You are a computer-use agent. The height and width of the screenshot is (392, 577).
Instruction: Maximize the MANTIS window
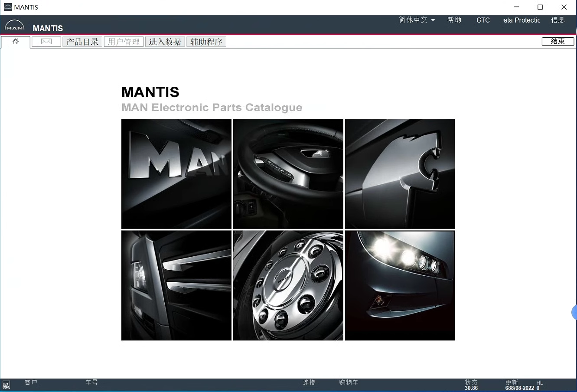540,7
